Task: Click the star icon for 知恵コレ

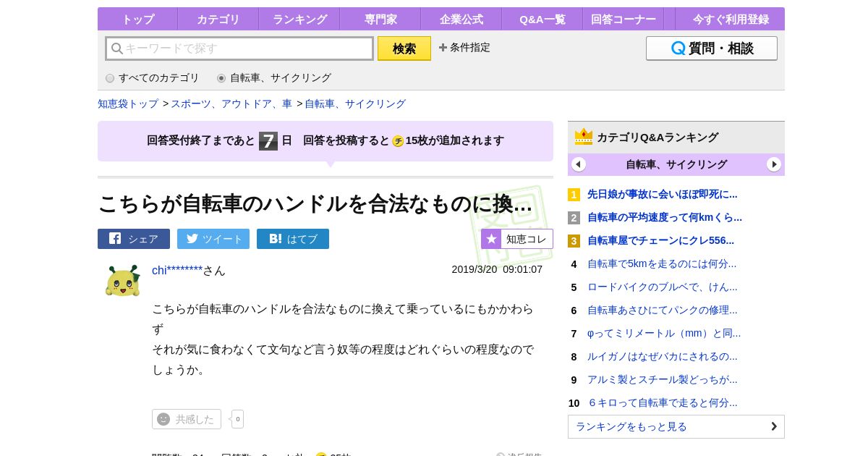Action: (491, 239)
